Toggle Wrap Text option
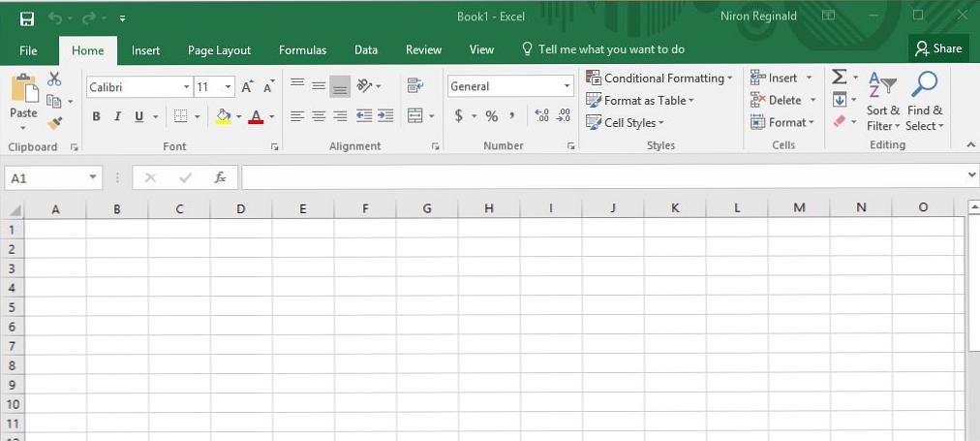Viewport: 980px width, 441px height. tap(415, 86)
